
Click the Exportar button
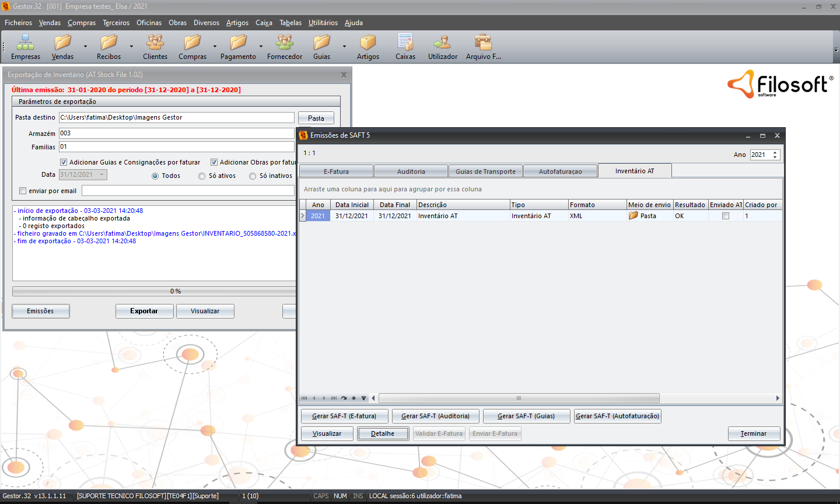pyautogui.click(x=144, y=311)
